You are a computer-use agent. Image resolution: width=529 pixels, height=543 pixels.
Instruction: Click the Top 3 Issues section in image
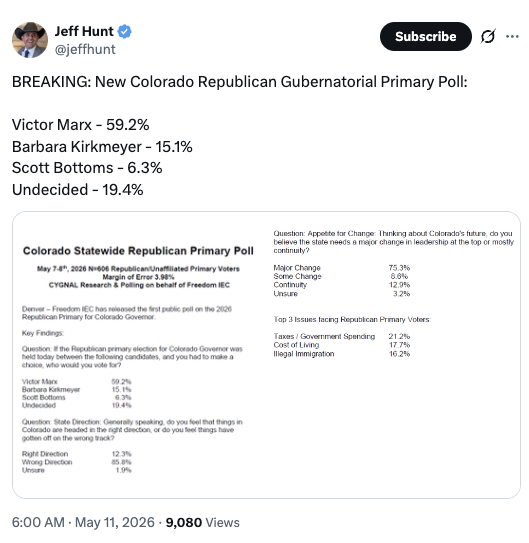point(352,320)
